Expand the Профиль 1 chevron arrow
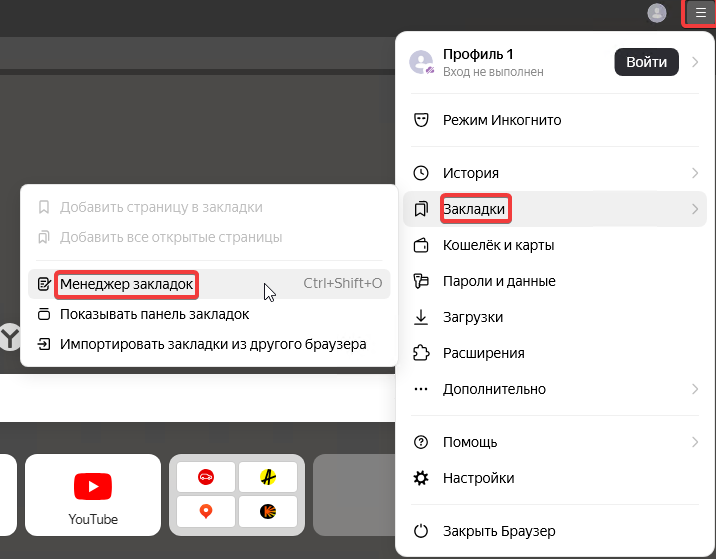 pos(694,62)
